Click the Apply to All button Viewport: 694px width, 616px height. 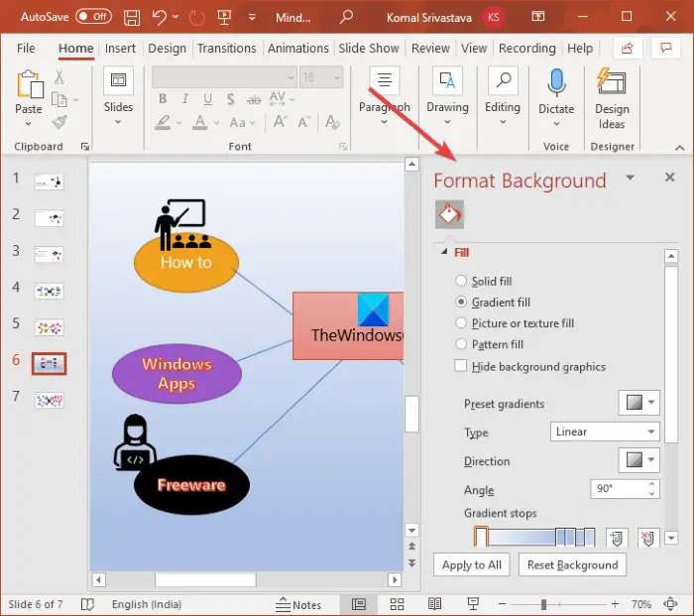click(471, 564)
